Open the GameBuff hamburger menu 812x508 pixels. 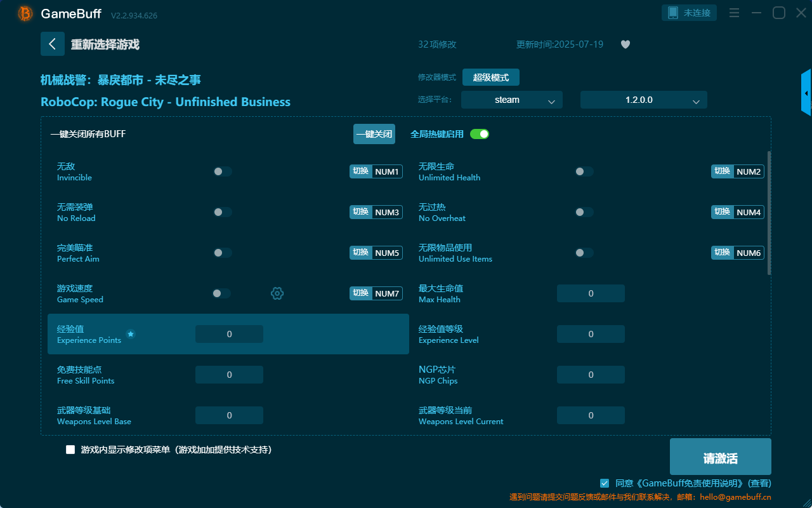(734, 12)
